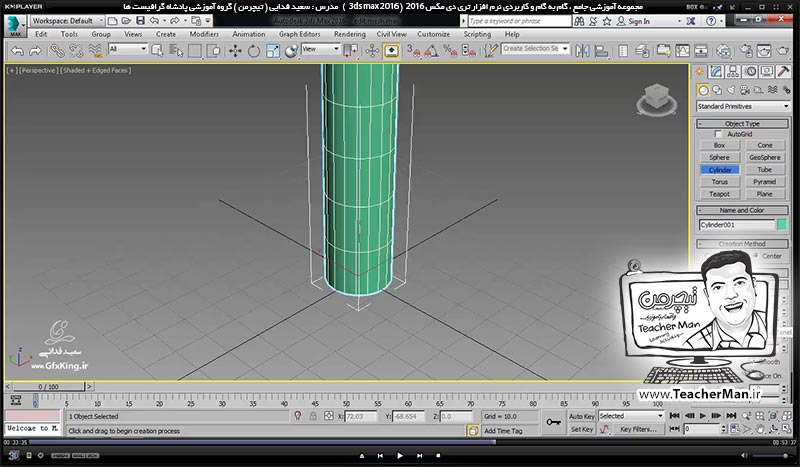Image resolution: width=800 pixels, height=467 pixels.
Task: Click the GeoSphere primitive button
Action: coord(764,158)
